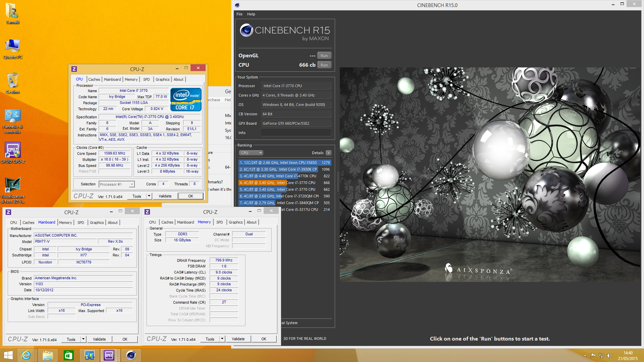
Task: Click the Intel Core i7 logo in CPU-Z
Action: tap(186, 99)
